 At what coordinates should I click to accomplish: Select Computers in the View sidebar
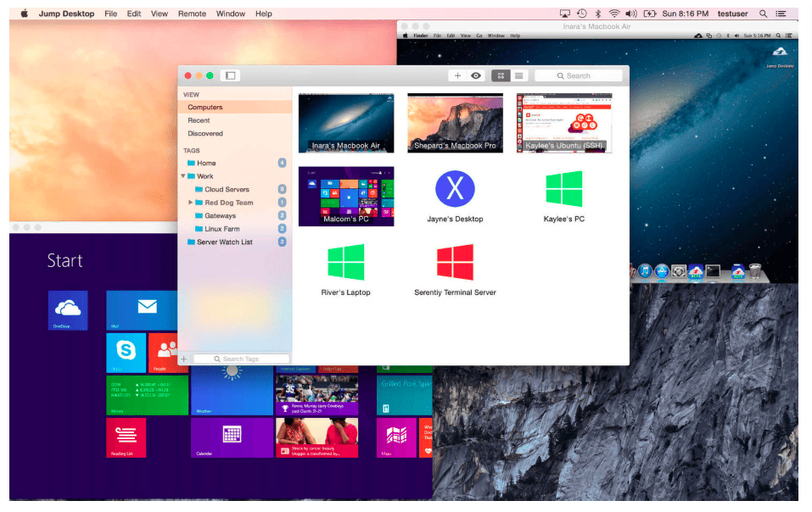(236, 107)
